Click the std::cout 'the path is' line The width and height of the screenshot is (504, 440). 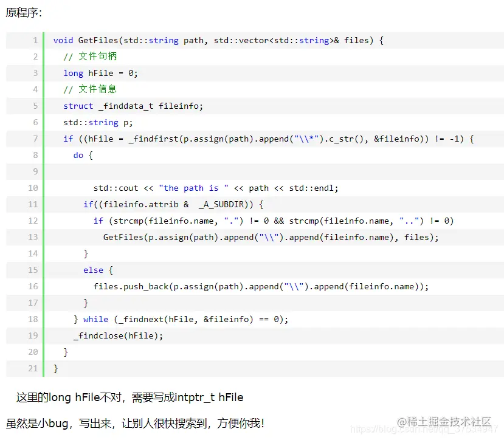click(x=216, y=188)
